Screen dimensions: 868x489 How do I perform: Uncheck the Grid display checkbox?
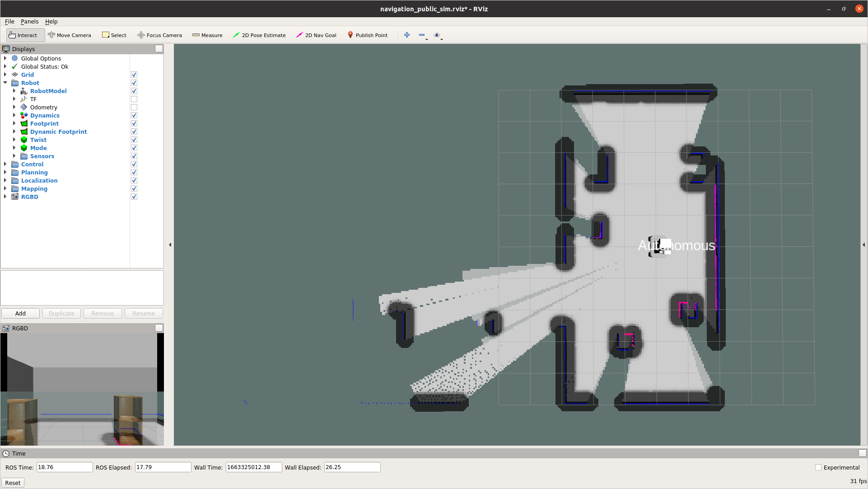click(134, 75)
